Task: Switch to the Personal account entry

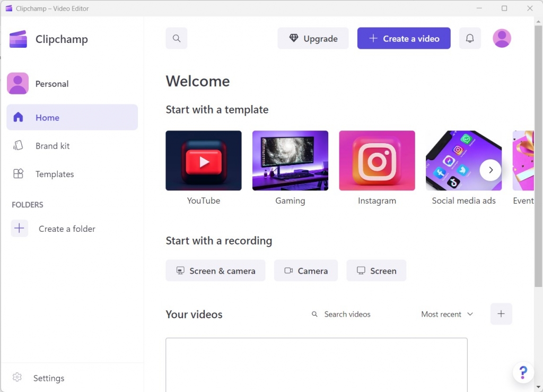Action: click(52, 83)
